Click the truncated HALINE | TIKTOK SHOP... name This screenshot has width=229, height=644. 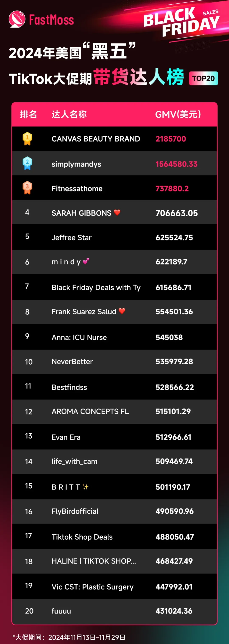(x=94, y=561)
